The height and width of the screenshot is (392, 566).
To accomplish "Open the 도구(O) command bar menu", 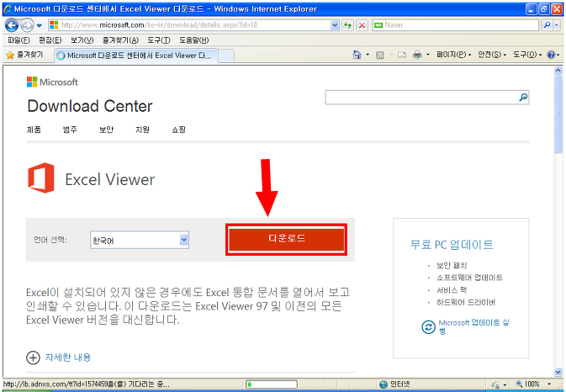I will click(x=527, y=55).
